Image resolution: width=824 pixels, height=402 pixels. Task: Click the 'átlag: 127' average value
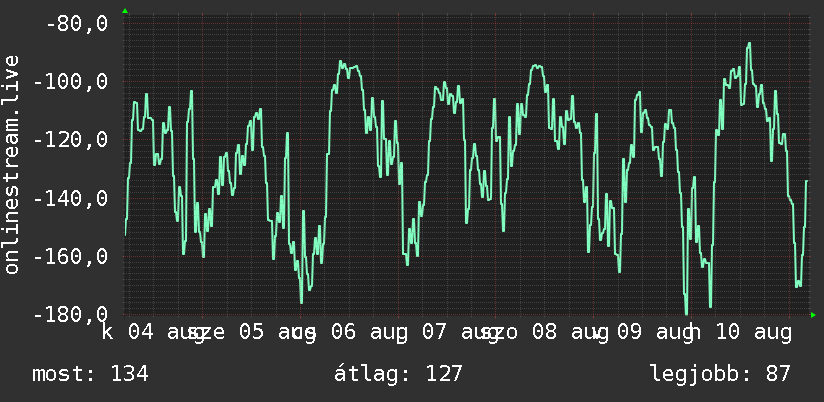398,374
